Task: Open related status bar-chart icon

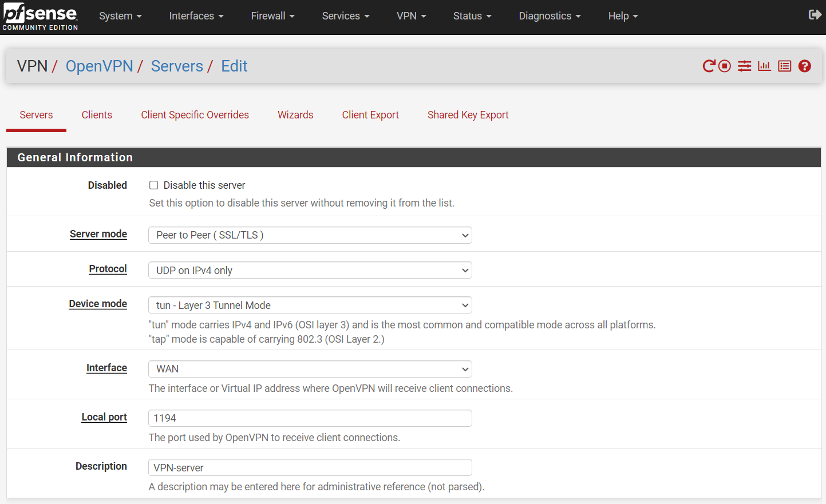Action: (x=764, y=66)
